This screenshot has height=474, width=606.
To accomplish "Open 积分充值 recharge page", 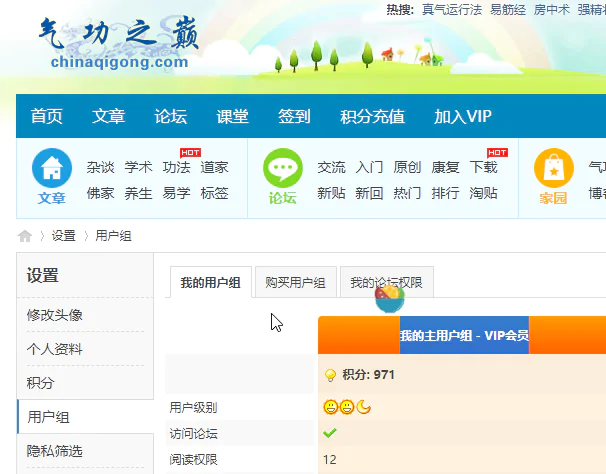I will click(x=373, y=116).
